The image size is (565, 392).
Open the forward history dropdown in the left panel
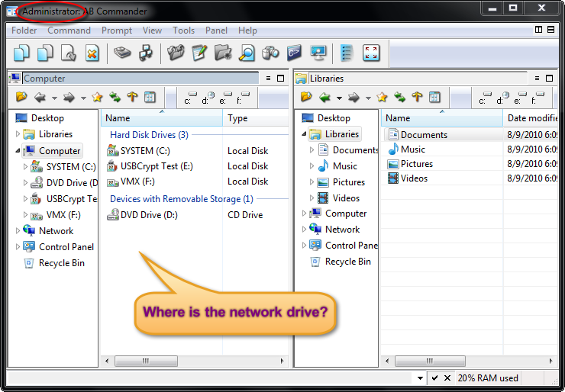[83, 98]
